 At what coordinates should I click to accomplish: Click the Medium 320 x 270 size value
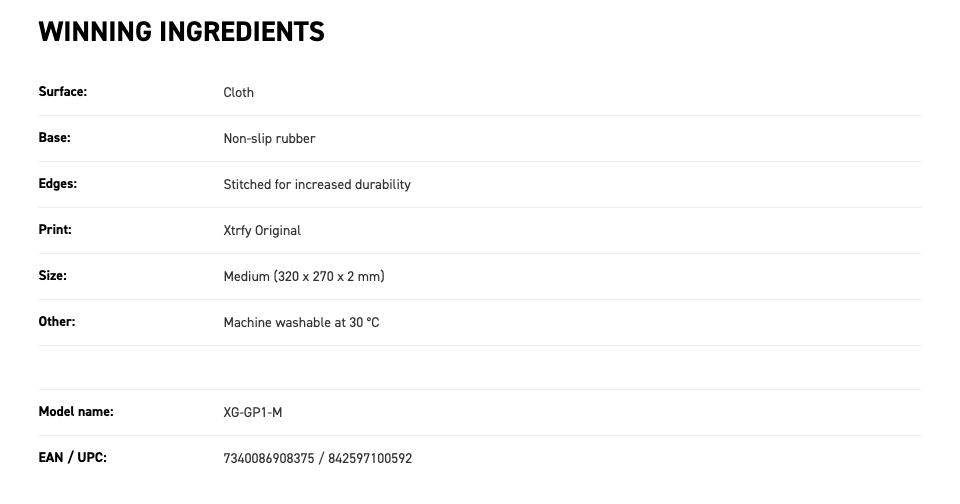pos(304,276)
